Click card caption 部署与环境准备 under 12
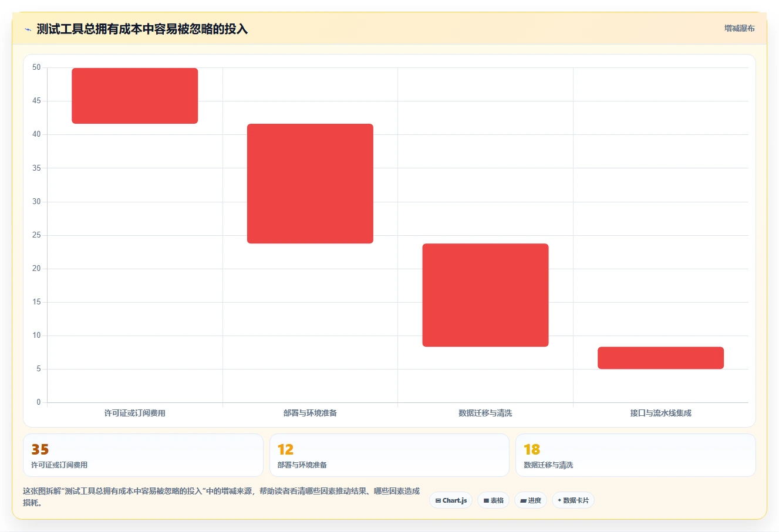 (x=302, y=465)
